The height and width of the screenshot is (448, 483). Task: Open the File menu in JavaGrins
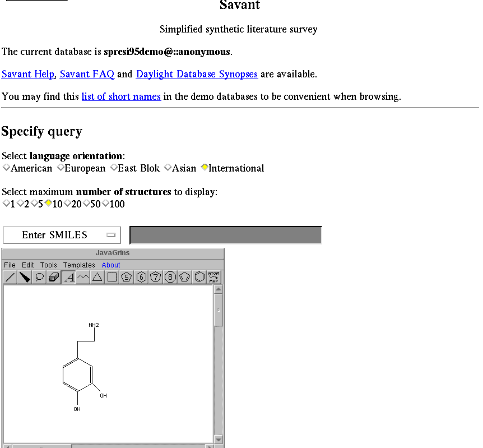point(10,265)
